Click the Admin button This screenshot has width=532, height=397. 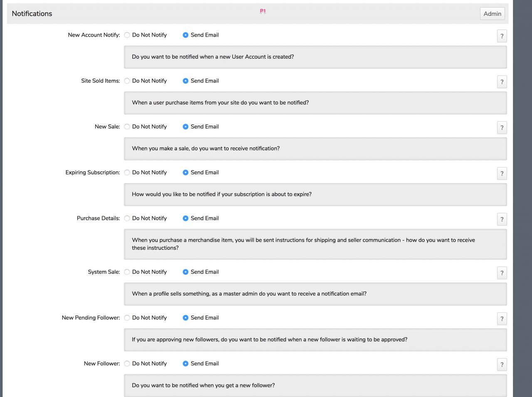click(x=492, y=14)
